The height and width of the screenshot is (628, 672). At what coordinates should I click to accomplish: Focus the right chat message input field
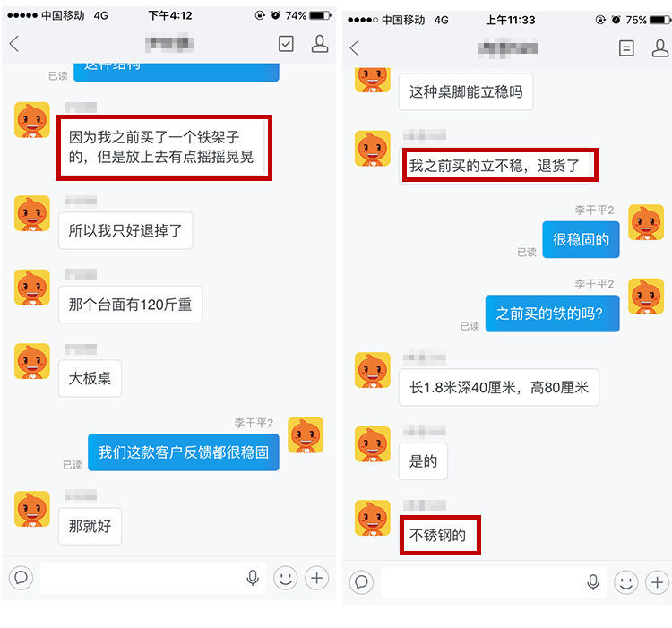pyautogui.click(x=494, y=582)
